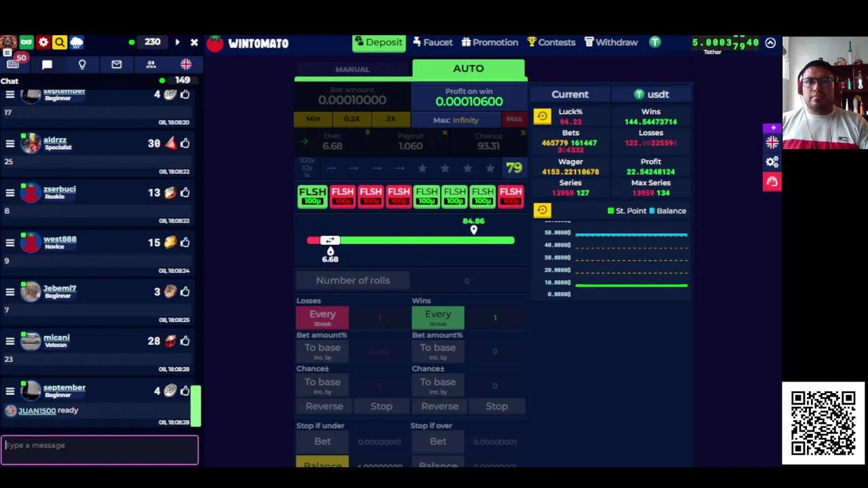This screenshot has height=488, width=868.
Task: Toggle Reverse under Losses
Action: pyautogui.click(x=324, y=406)
